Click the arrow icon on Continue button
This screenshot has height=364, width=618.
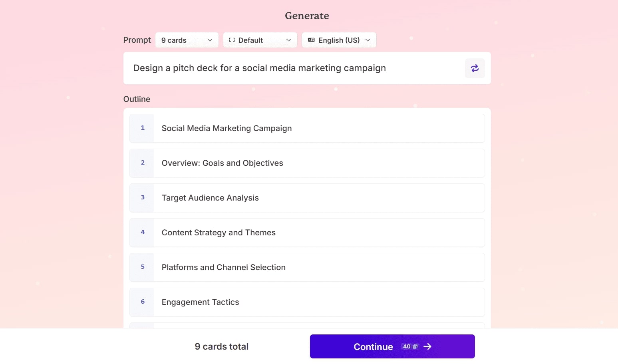[x=427, y=346]
